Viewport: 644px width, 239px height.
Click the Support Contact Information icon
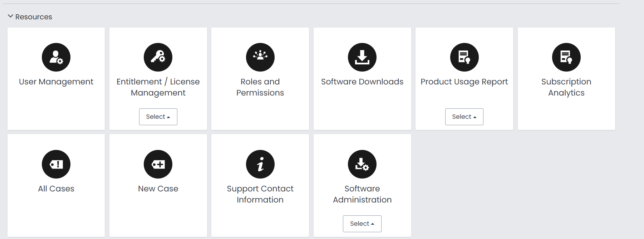tap(260, 164)
